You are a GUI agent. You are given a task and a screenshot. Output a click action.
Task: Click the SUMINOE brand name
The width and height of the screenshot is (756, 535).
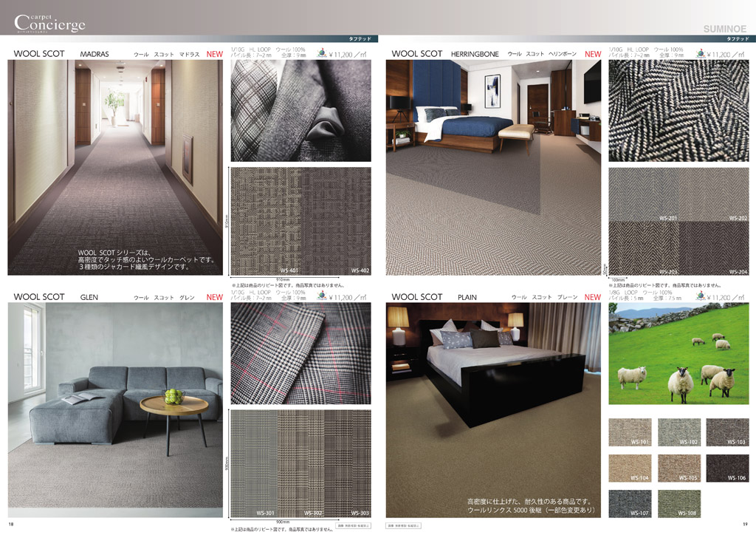pyautogui.click(x=724, y=29)
